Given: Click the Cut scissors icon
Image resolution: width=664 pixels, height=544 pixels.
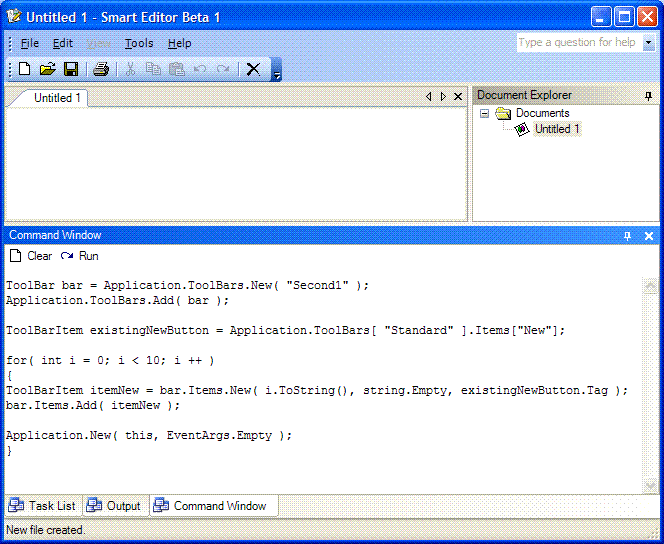Looking at the screenshot, I should pyautogui.click(x=130, y=69).
